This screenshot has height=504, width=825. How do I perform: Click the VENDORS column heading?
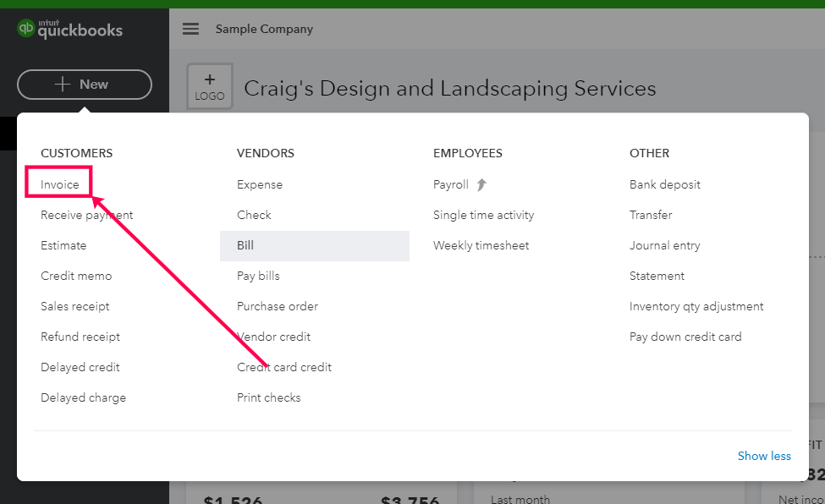pos(266,153)
